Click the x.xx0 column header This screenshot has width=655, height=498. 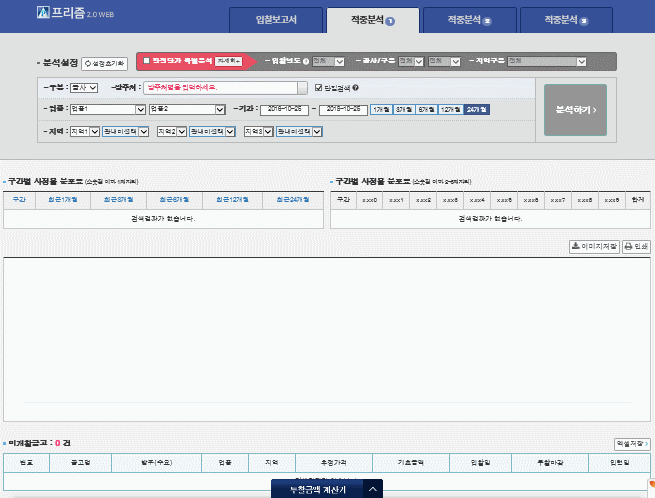tap(370, 200)
